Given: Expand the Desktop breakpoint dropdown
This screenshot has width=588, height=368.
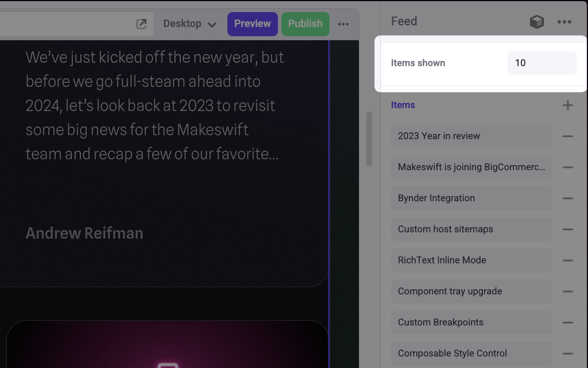Looking at the screenshot, I should point(189,24).
